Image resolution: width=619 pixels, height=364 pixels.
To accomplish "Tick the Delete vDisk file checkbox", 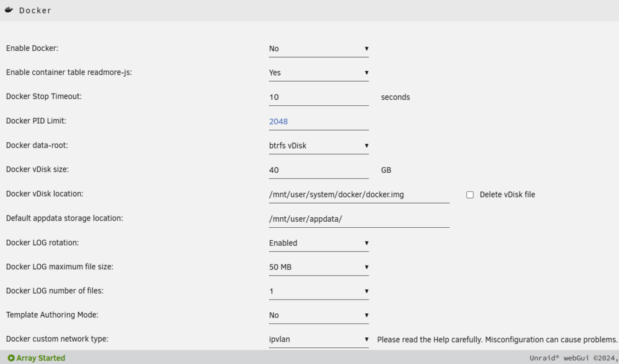I will (470, 194).
